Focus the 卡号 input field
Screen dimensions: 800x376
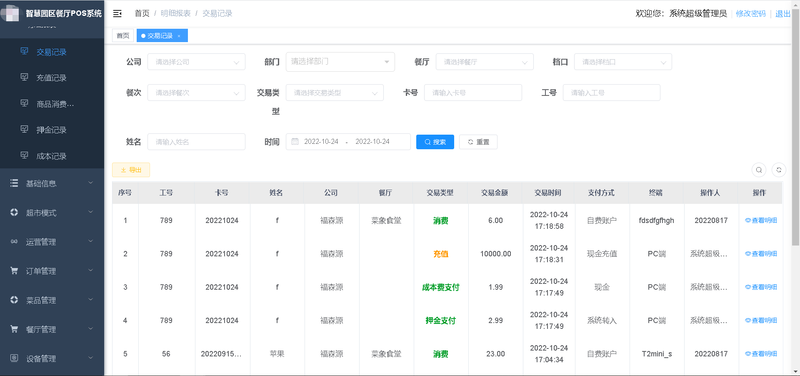(x=473, y=93)
